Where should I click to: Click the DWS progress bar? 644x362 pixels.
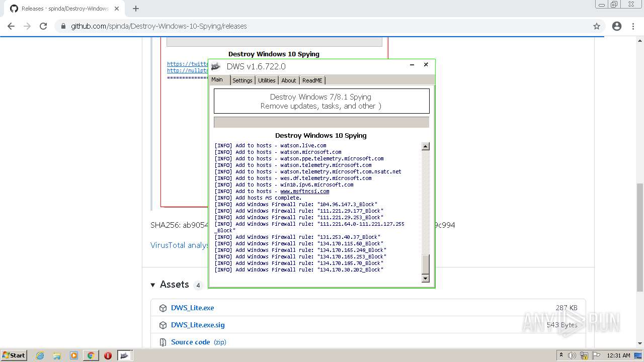coord(321,122)
